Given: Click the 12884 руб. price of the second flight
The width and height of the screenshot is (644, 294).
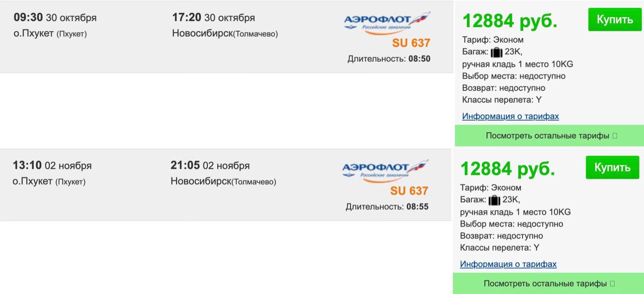Looking at the screenshot, I should point(508,169).
